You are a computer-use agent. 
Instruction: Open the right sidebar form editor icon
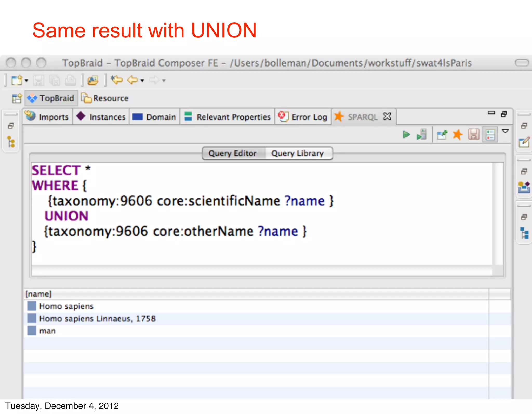tap(524, 142)
